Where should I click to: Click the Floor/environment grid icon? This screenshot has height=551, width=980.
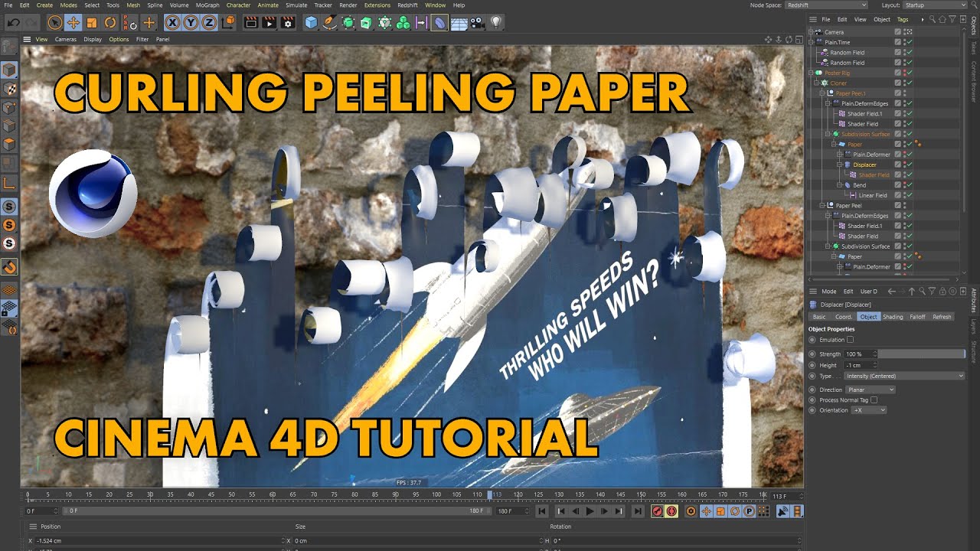coord(459,23)
